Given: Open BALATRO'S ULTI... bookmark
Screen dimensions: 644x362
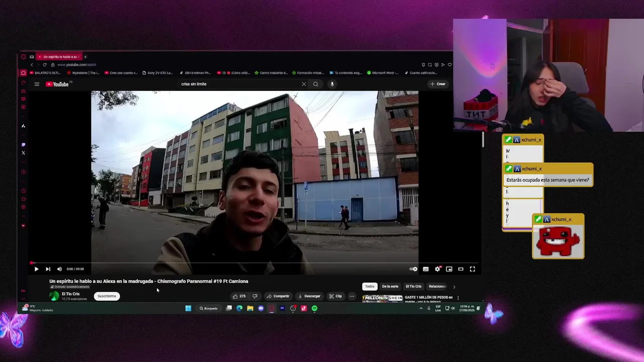Looking at the screenshot, I should click(x=45, y=73).
